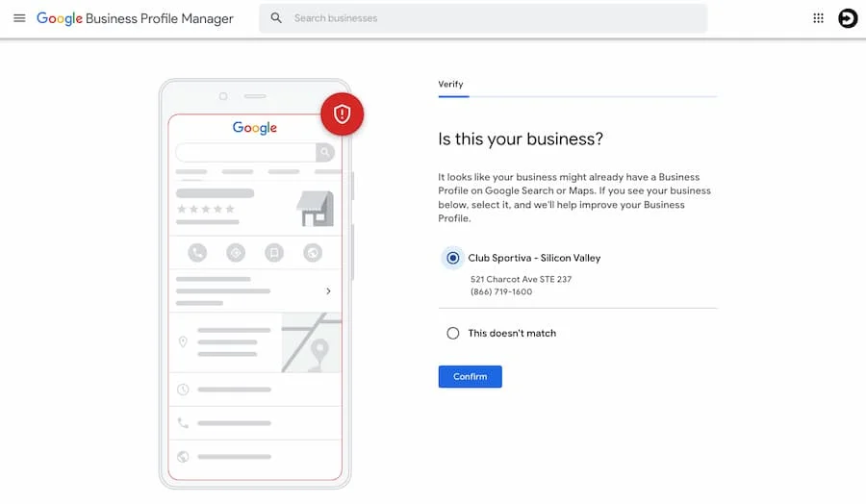Click the Verify step label
Viewport: 866px width, 504px height.
[450, 84]
